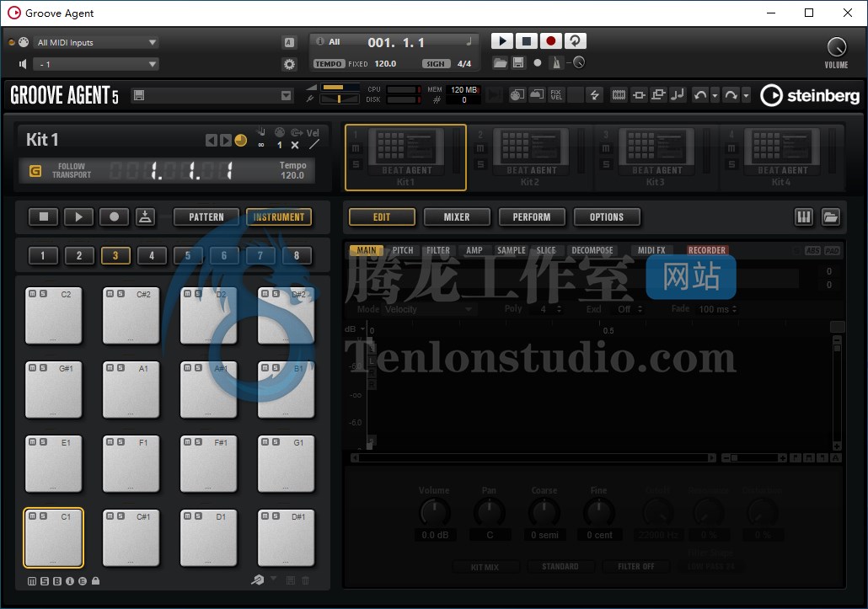Open the PERFORM page

pos(532,216)
